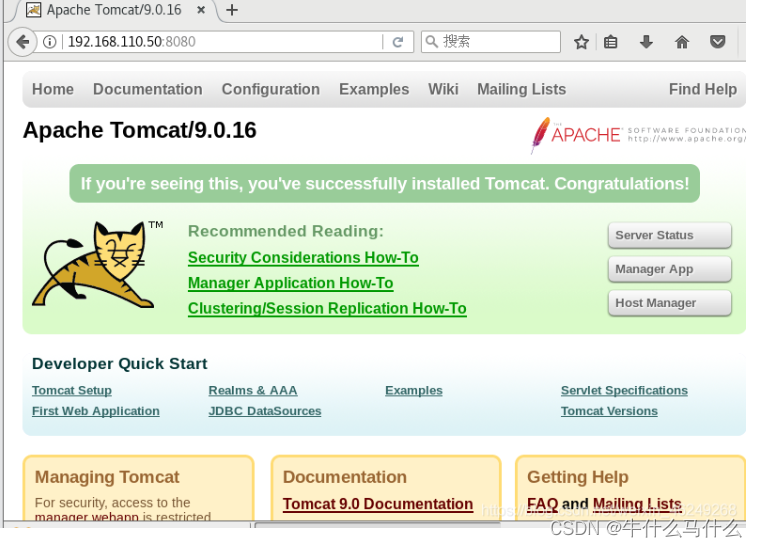Open the site information icon
Viewport: 757px width, 547px height.
pyautogui.click(x=49, y=42)
